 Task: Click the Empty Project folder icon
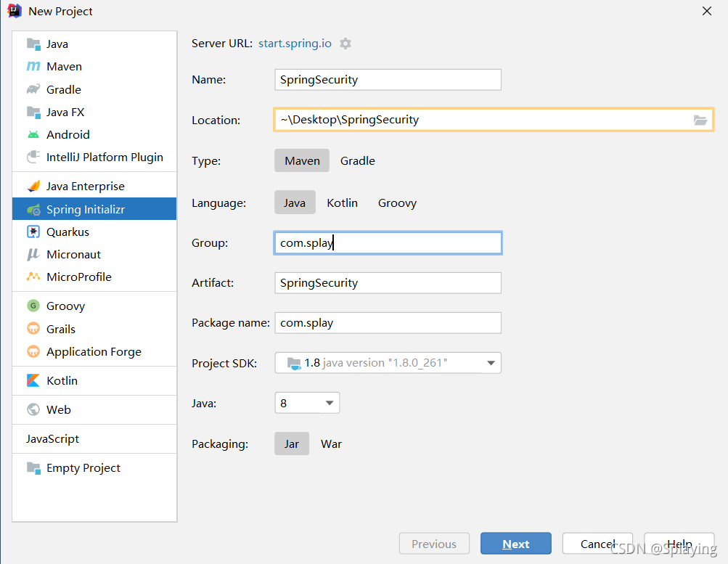(33, 468)
